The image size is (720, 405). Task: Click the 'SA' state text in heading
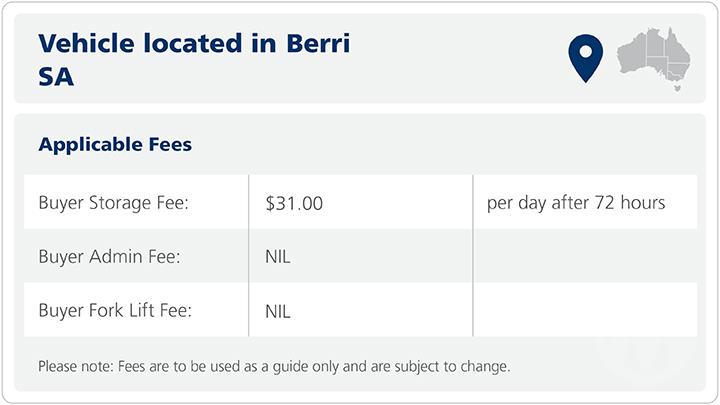click(x=55, y=77)
